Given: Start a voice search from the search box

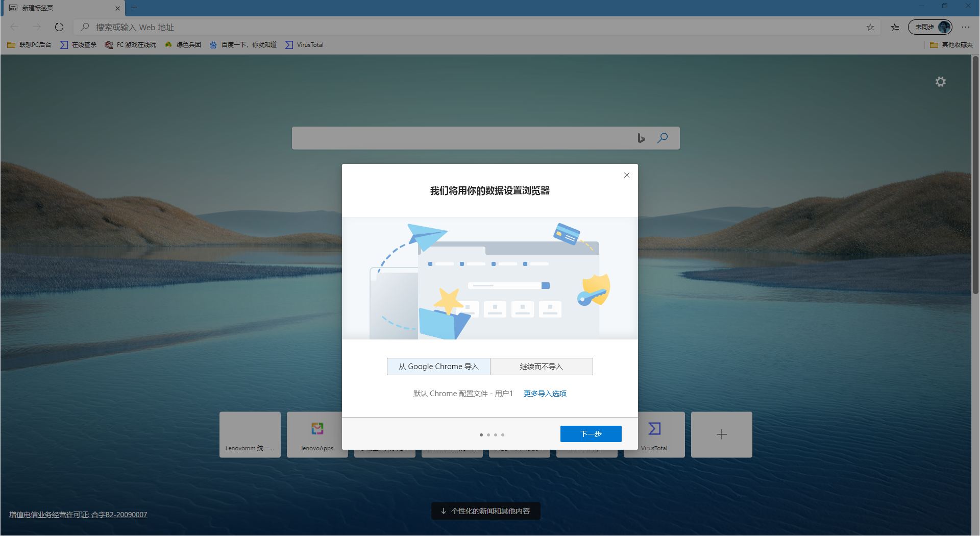Looking at the screenshot, I should click(x=641, y=138).
